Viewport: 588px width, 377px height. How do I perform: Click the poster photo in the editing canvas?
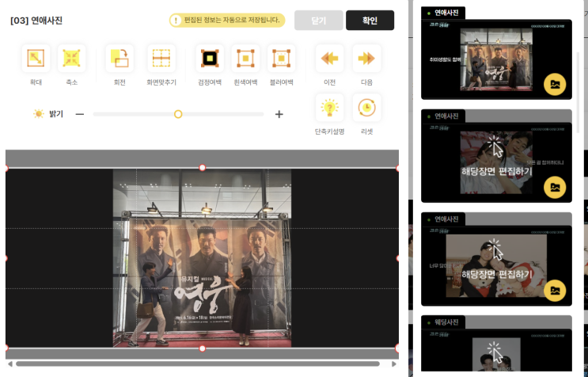coord(202,258)
